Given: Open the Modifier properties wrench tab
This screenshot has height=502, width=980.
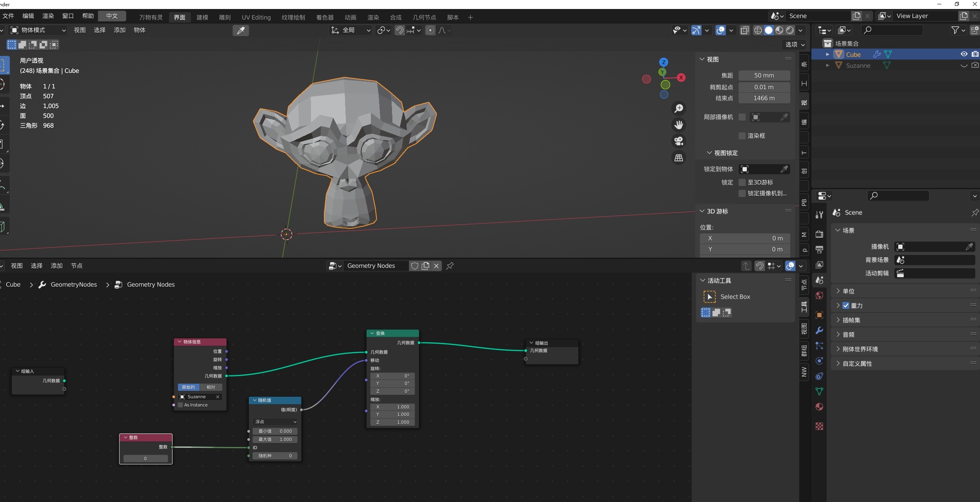Looking at the screenshot, I should [819, 330].
